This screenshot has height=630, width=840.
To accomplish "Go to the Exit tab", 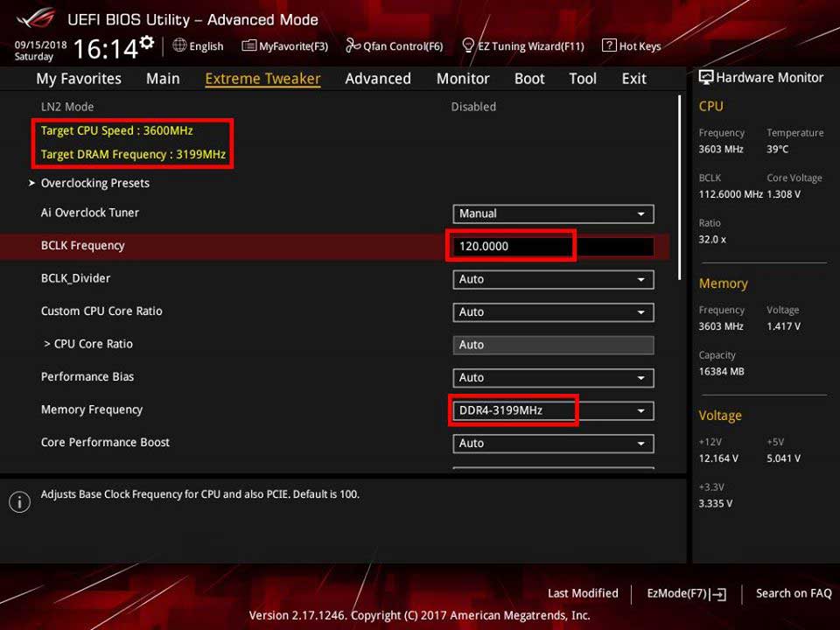I will (633, 79).
